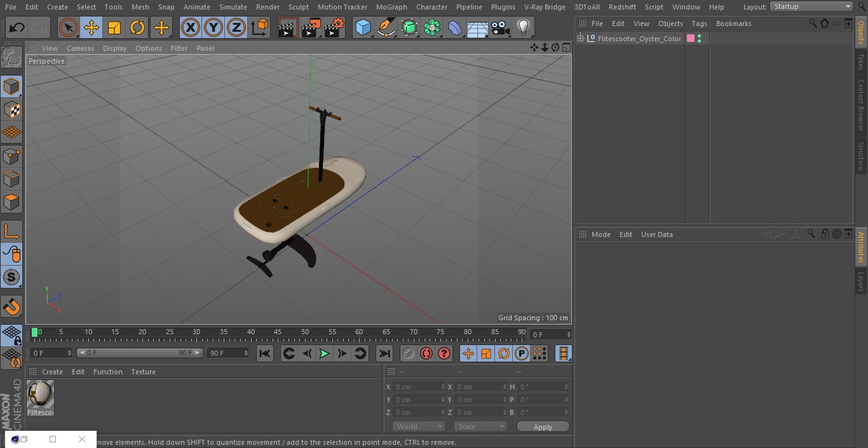
Task: Add a Light object
Action: (x=524, y=27)
